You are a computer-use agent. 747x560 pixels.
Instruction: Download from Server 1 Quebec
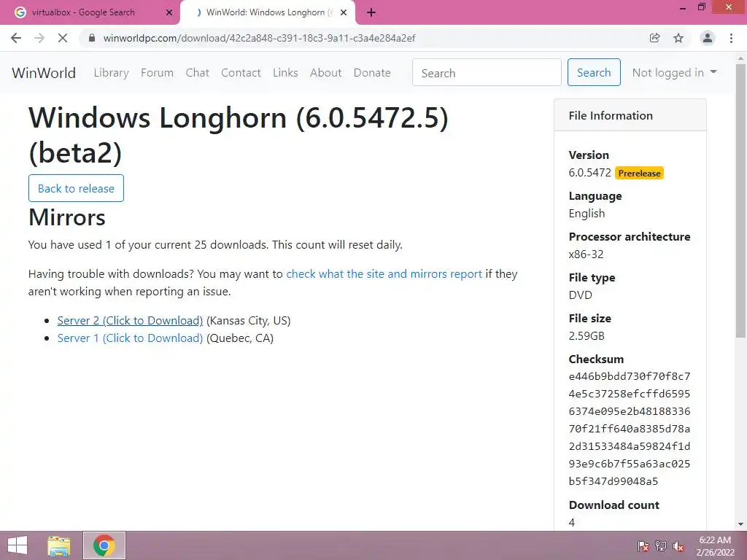tap(130, 338)
